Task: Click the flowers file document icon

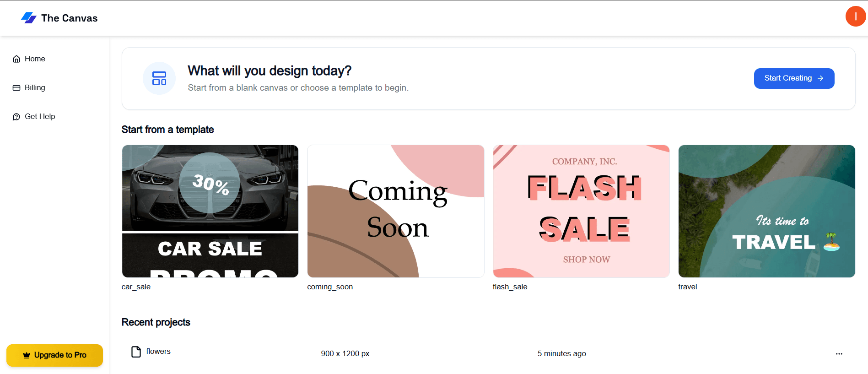Action: [136, 352]
